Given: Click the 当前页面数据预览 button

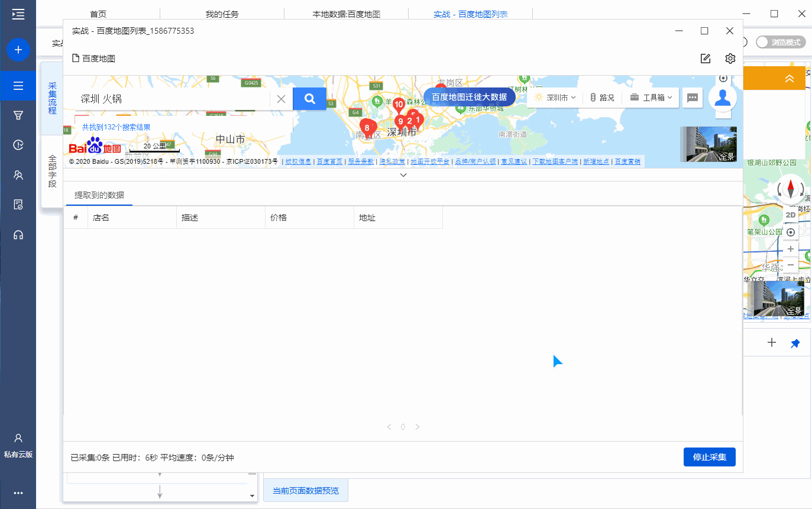Looking at the screenshot, I should pyautogui.click(x=306, y=491).
